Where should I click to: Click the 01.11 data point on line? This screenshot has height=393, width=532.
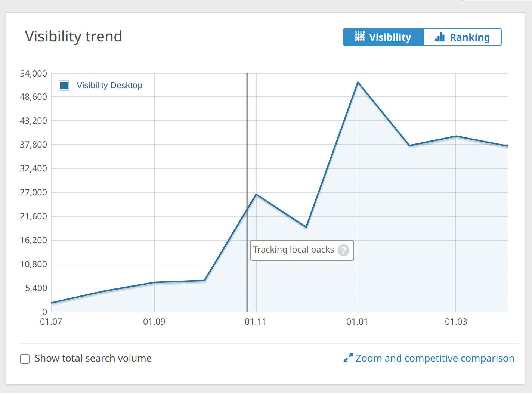(x=256, y=194)
